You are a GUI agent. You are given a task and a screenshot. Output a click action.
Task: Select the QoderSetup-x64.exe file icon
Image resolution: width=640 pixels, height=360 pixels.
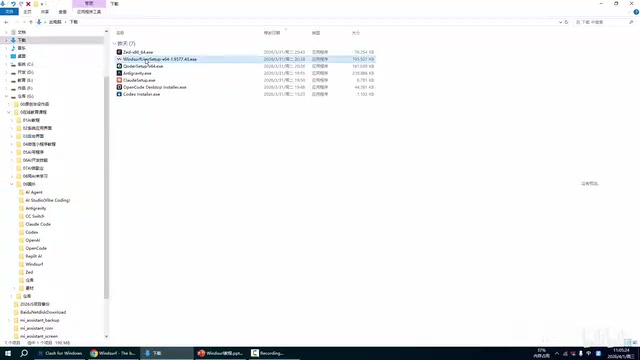(119, 66)
